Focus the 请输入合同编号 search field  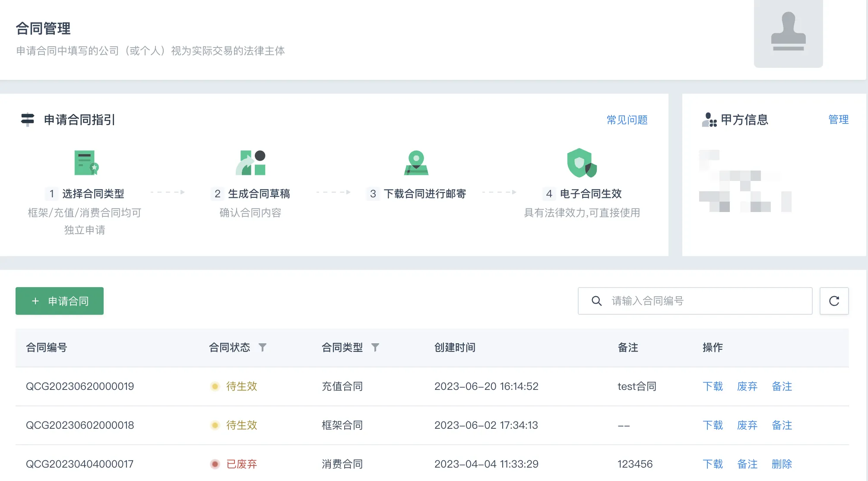[695, 301]
